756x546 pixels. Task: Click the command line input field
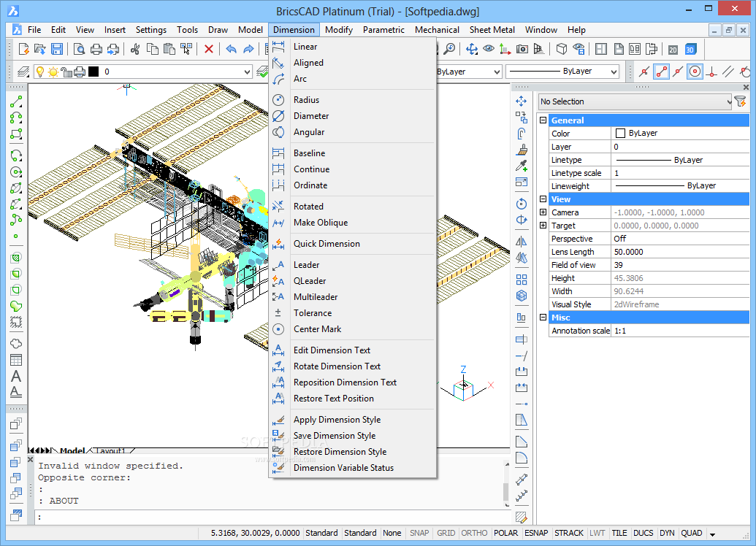(273, 517)
